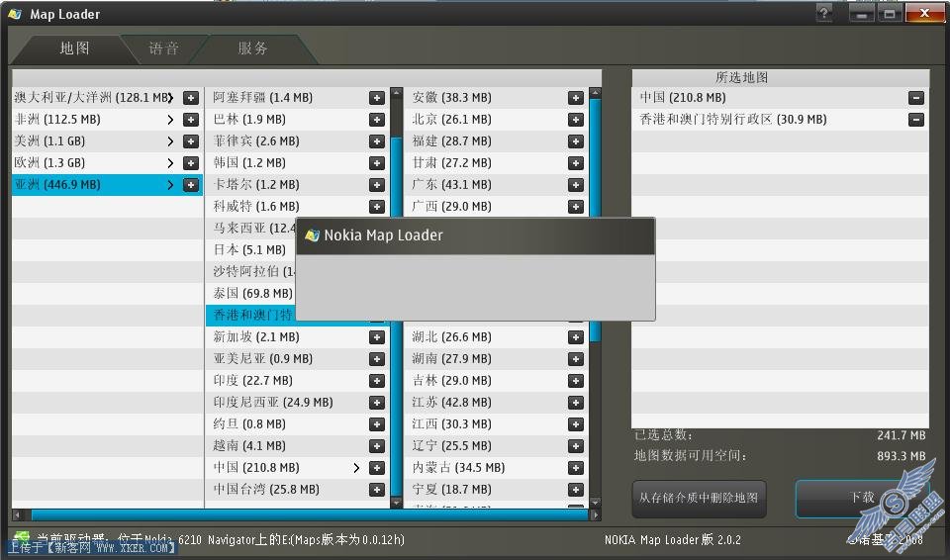The image size is (950, 560).
Task: Click province list scroll up arrow
Action: tap(595, 93)
